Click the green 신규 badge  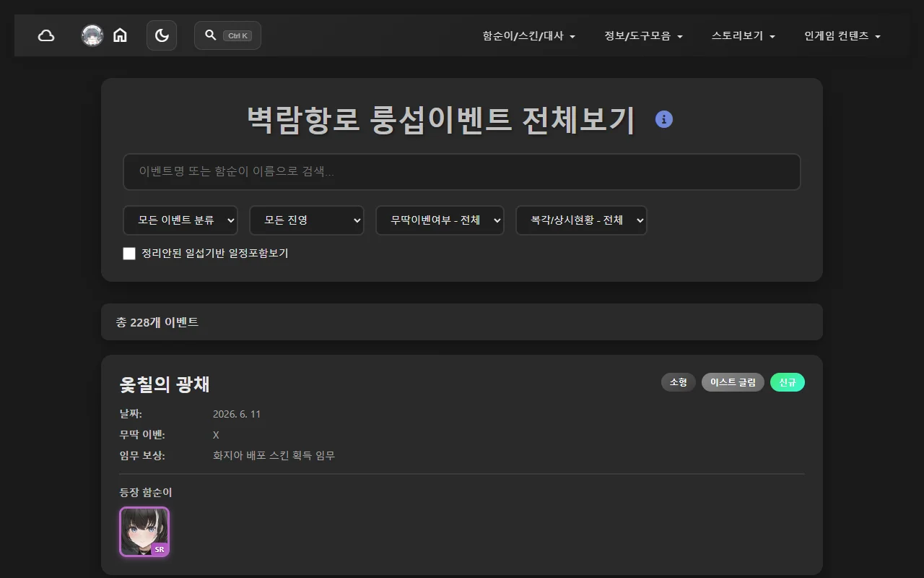788,382
